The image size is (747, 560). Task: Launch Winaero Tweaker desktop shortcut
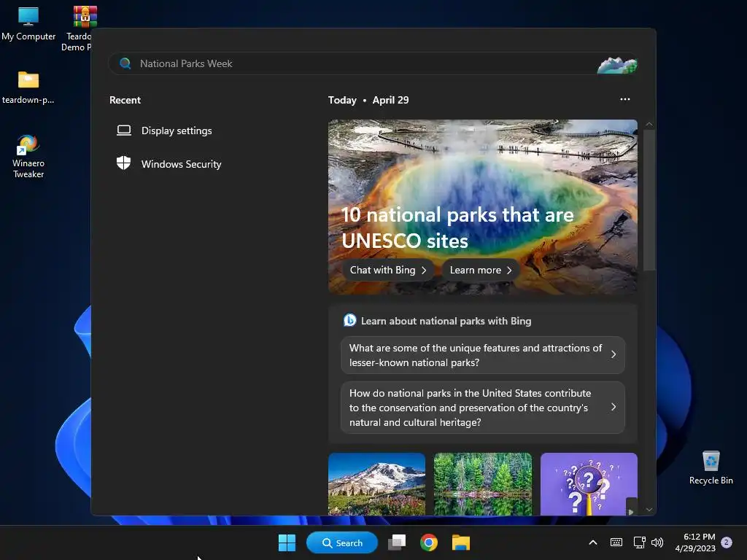pyautogui.click(x=28, y=157)
